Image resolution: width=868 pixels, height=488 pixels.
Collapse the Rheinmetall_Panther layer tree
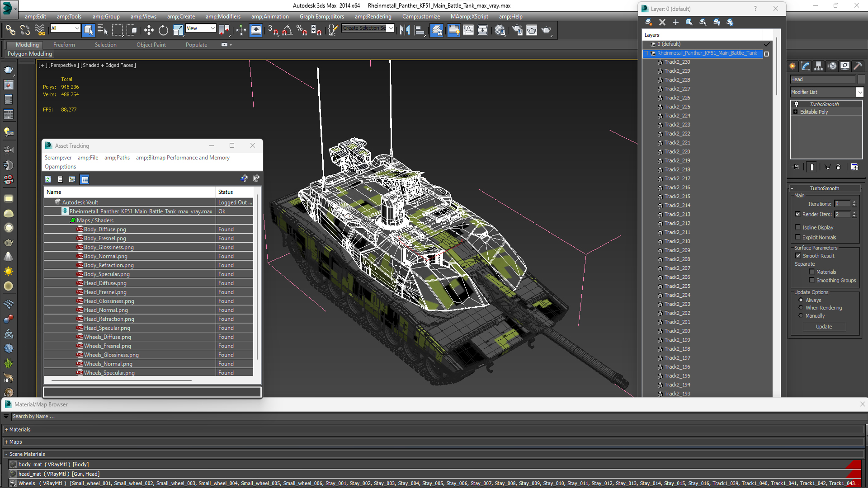tap(646, 53)
